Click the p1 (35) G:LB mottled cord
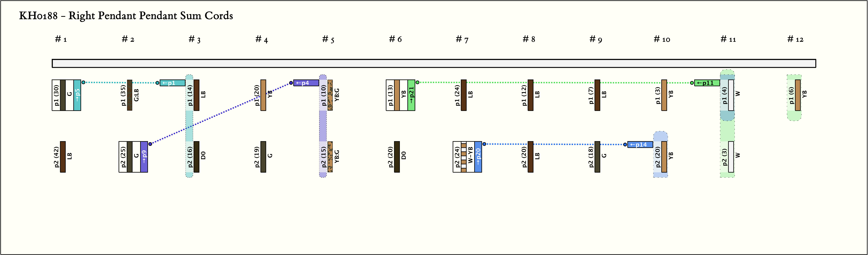Screen dimensions: 868x255 pyautogui.click(x=129, y=95)
